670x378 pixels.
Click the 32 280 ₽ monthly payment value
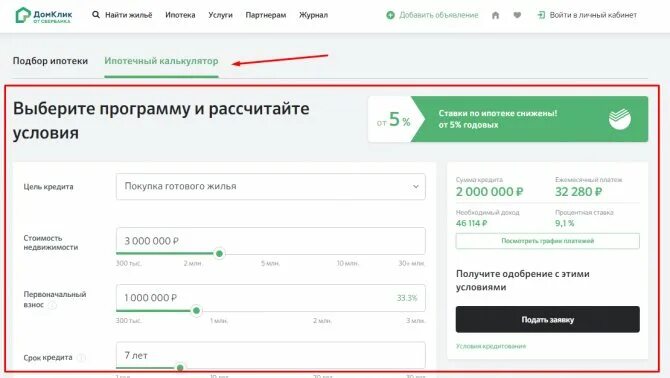[579, 192]
